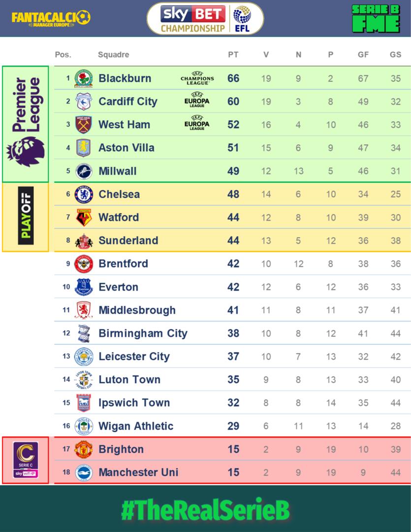This screenshot has width=411, height=532.
Task: Click the Sky Bet Championship EFL logo
Action: pyautogui.click(x=205, y=19)
